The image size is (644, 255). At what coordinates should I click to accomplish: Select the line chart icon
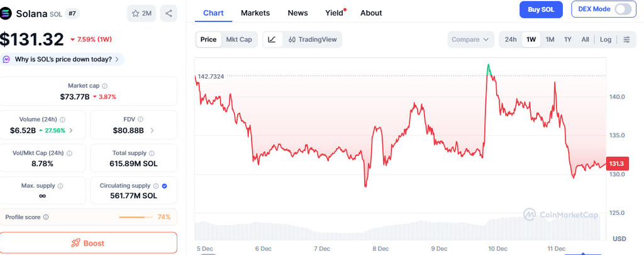click(x=272, y=39)
